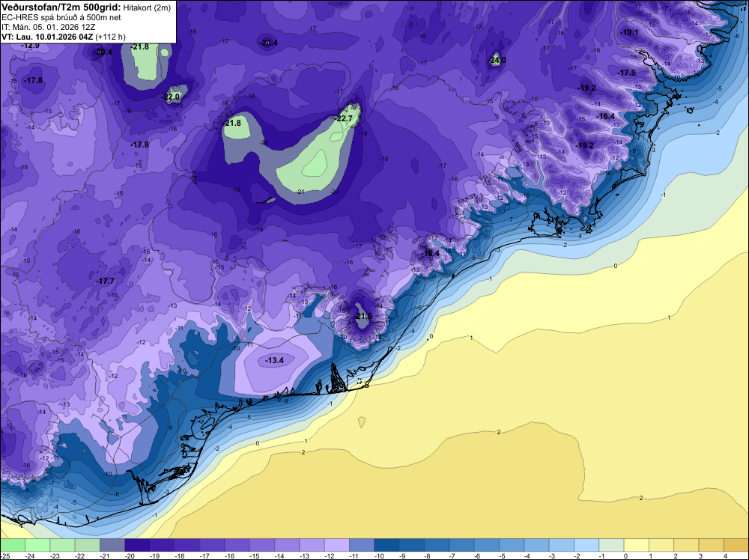Click the bold '-22.7' temperature label
749x560 pixels.
pos(344,118)
